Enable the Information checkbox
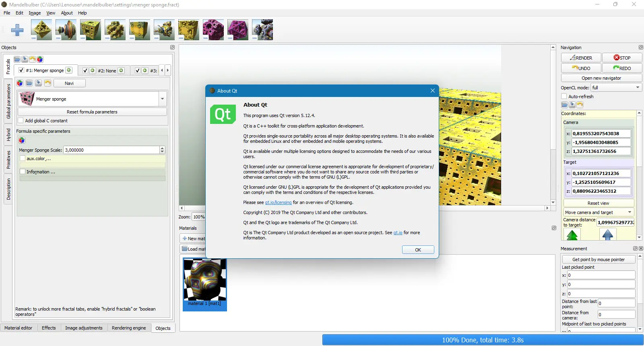This screenshot has height=346, width=644. (x=23, y=172)
